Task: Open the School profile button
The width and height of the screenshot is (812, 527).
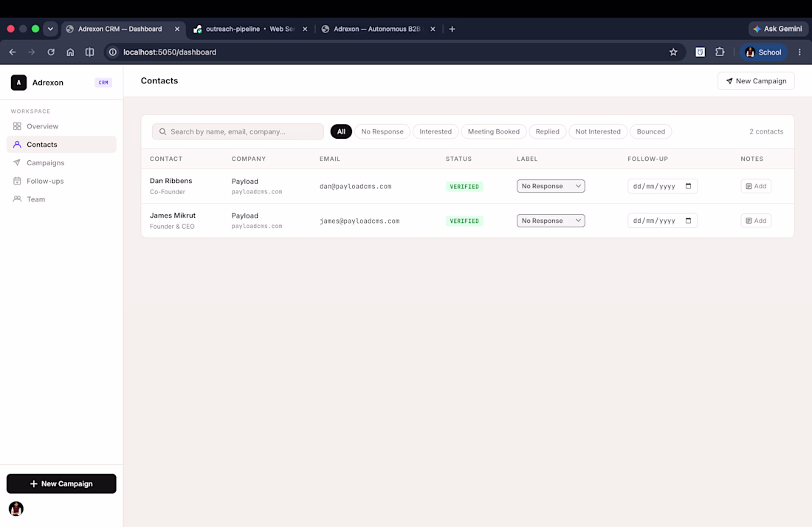Action: [x=763, y=52]
